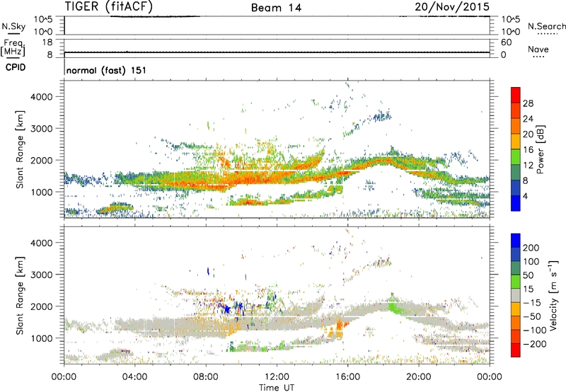Select the 'normal (fast) 151' CPID text
The height and width of the screenshot is (392, 566).
[x=107, y=70]
